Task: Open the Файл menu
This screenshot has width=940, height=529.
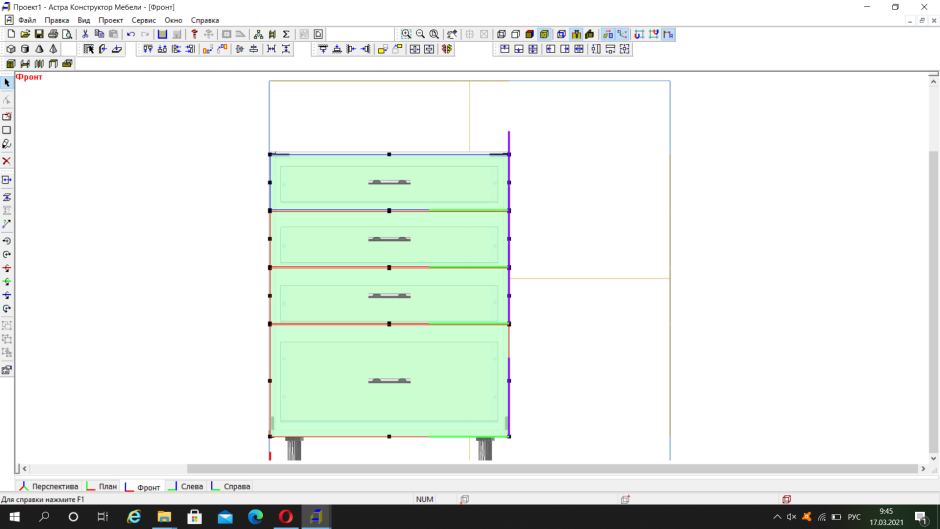Action: point(27,20)
